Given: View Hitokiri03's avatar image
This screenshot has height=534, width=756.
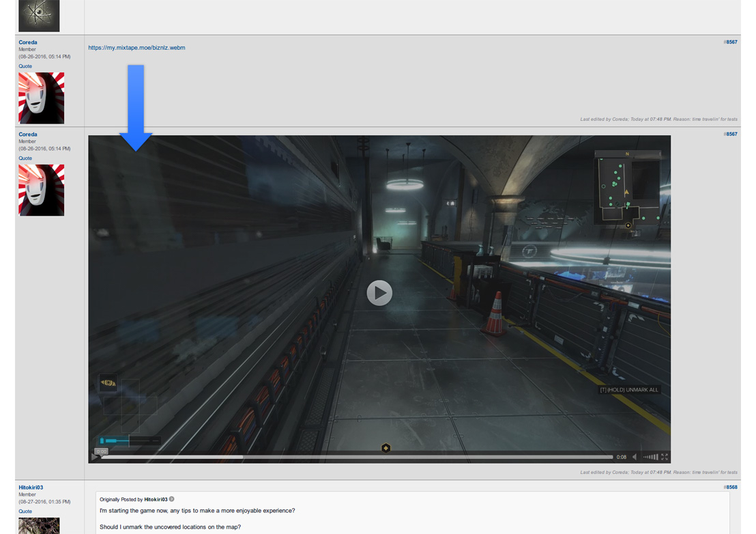Looking at the screenshot, I should (x=39, y=526).
